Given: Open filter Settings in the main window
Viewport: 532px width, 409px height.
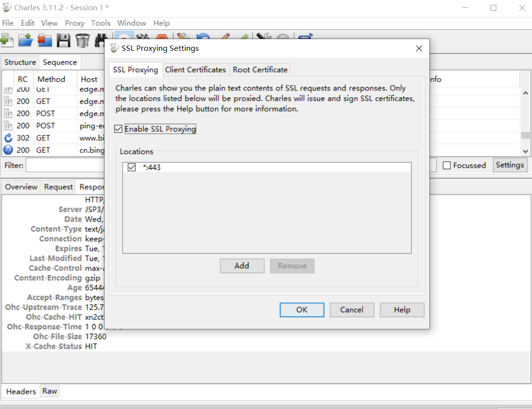Looking at the screenshot, I should point(510,165).
